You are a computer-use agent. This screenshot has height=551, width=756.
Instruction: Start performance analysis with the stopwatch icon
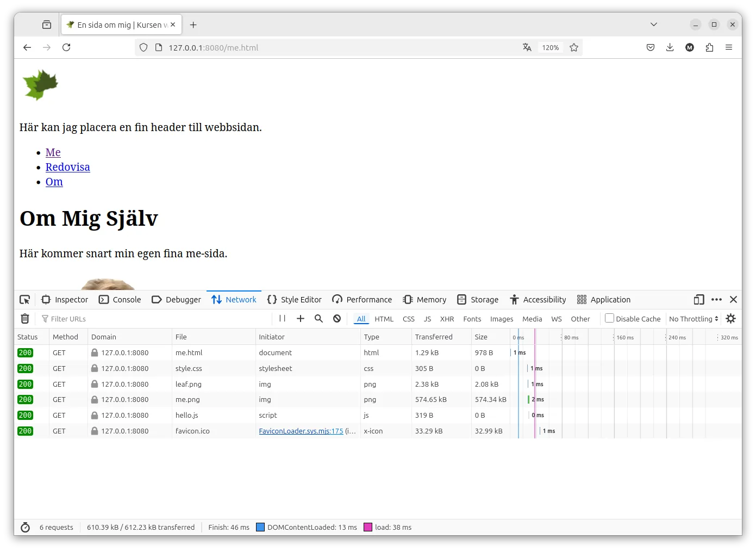25,527
